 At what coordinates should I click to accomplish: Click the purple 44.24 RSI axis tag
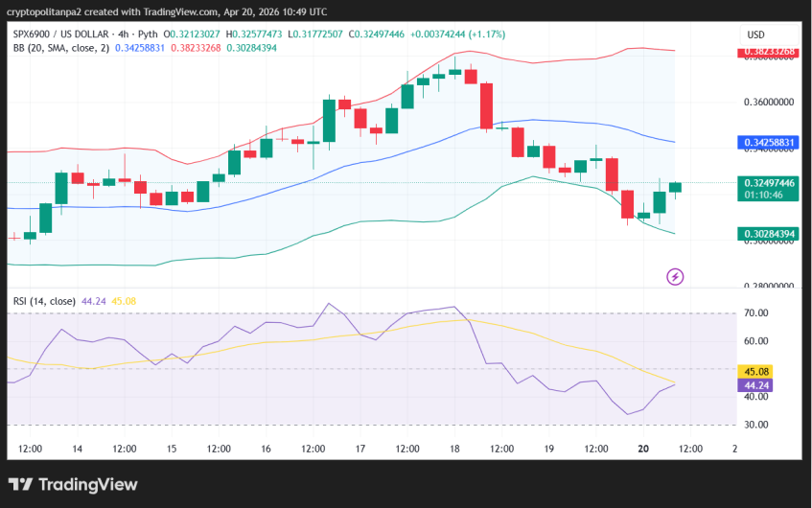point(756,385)
